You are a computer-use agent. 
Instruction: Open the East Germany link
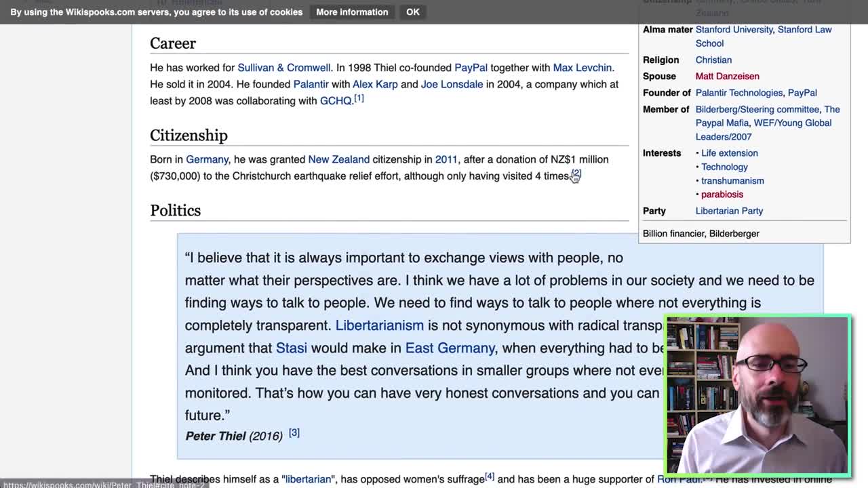[450, 348]
